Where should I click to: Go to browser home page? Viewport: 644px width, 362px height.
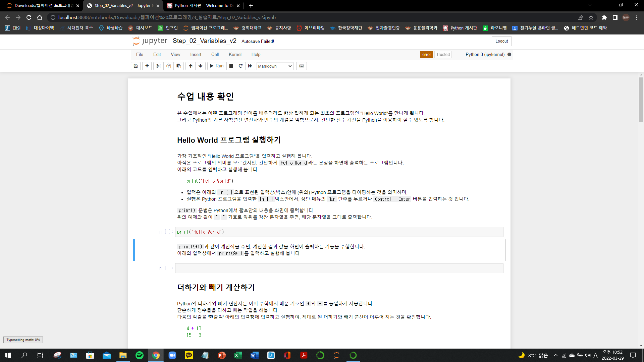click(40, 17)
